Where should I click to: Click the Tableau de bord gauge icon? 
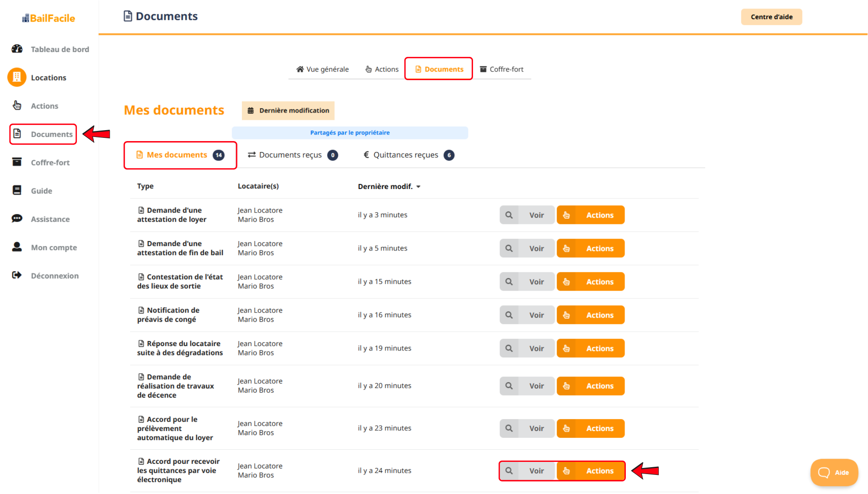click(x=17, y=49)
